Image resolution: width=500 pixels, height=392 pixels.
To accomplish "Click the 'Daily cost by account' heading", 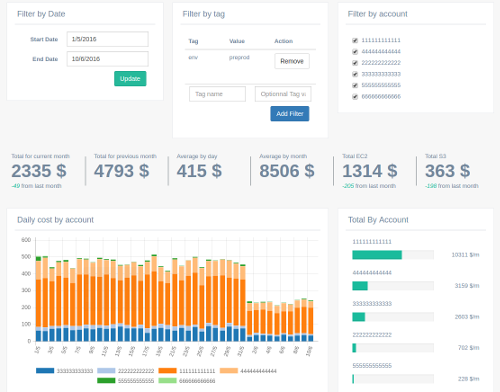I will [55, 220].
